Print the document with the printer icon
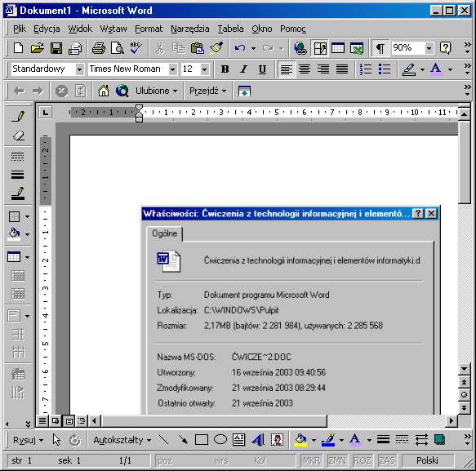The height and width of the screenshot is (471, 476). (x=99, y=48)
